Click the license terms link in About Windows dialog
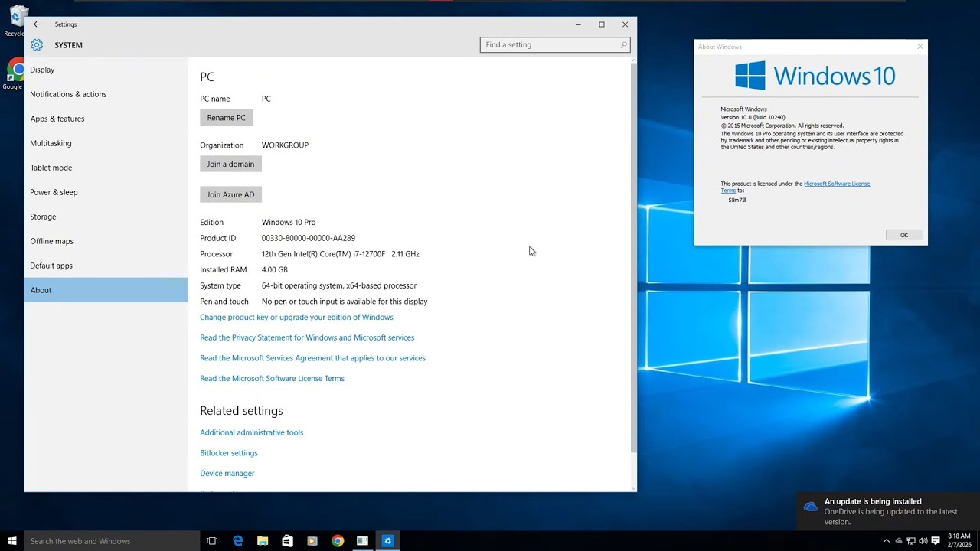Image resolution: width=980 pixels, height=551 pixels. point(836,184)
